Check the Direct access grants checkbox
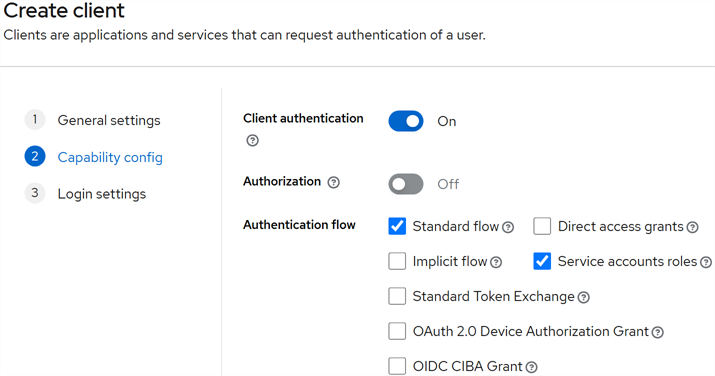715x376 pixels. click(x=542, y=226)
